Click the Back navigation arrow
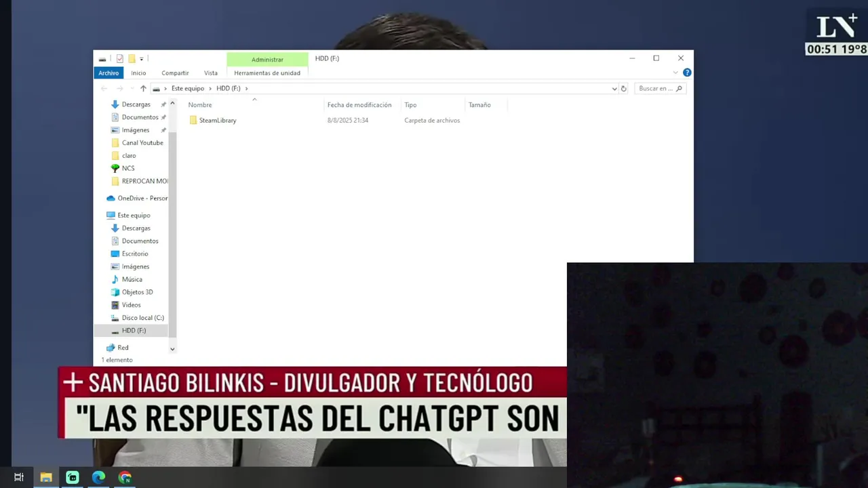Viewport: 868px width, 488px height. pos(104,89)
